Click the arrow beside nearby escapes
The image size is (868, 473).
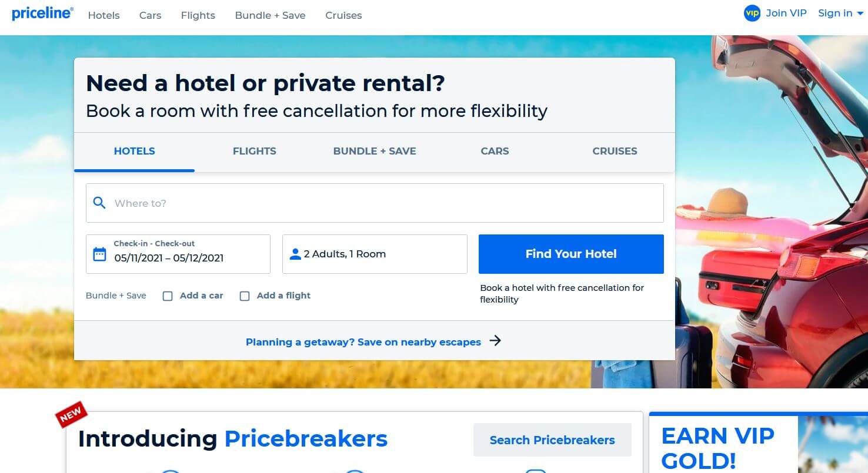click(x=496, y=341)
